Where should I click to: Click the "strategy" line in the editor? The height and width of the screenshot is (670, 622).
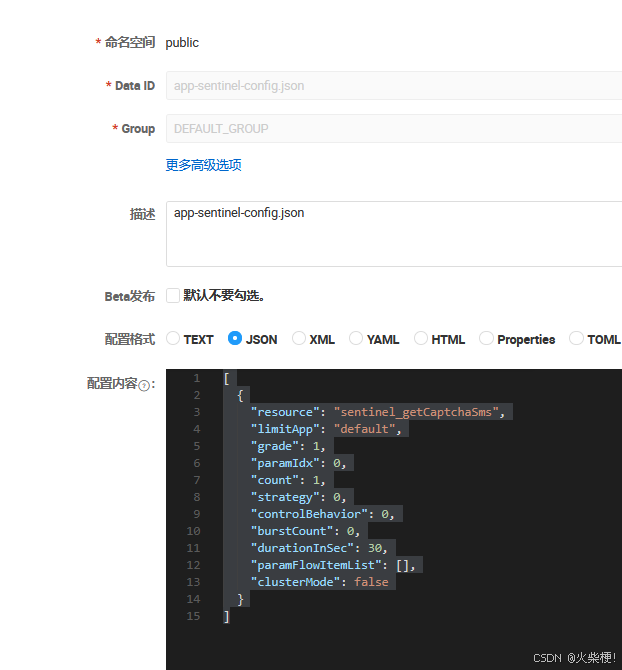pyautogui.click(x=298, y=497)
